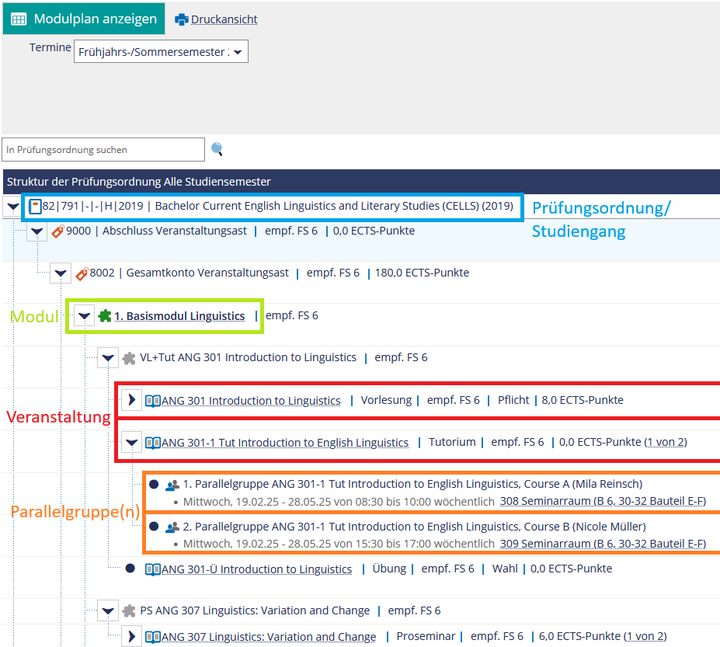This screenshot has width=720, height=647.
Task: Click group icon of 2. Parallelgruppe Course B
Action: tap(172, 527)
